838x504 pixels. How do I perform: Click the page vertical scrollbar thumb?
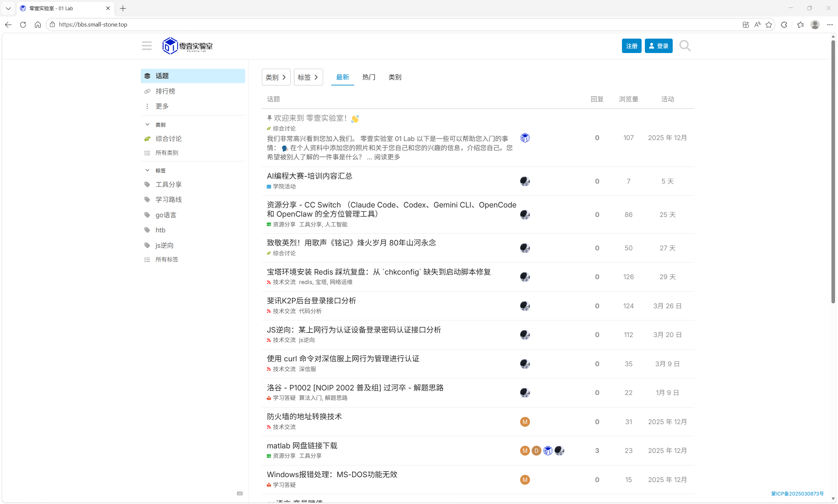click(833, 171)
